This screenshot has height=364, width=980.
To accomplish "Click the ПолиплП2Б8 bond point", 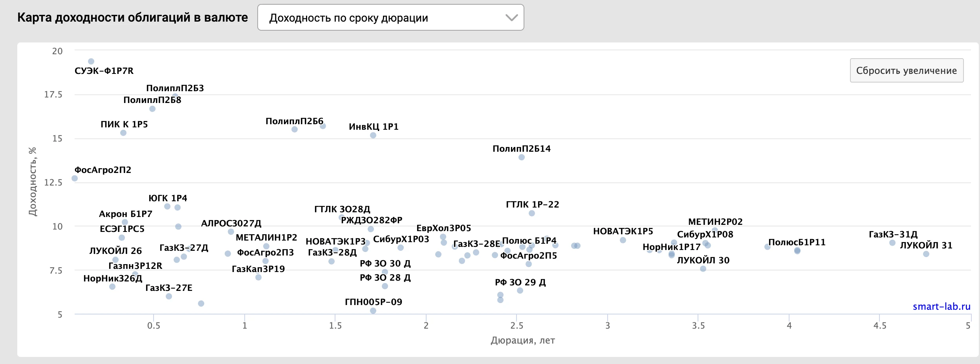I will 152,109.
